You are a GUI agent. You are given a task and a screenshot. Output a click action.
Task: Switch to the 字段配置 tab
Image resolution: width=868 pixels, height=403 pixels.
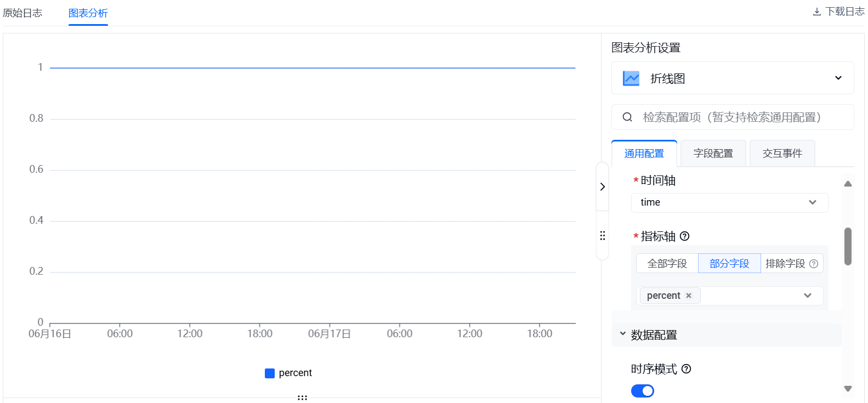pyautogui.click(x=713, y=154)
